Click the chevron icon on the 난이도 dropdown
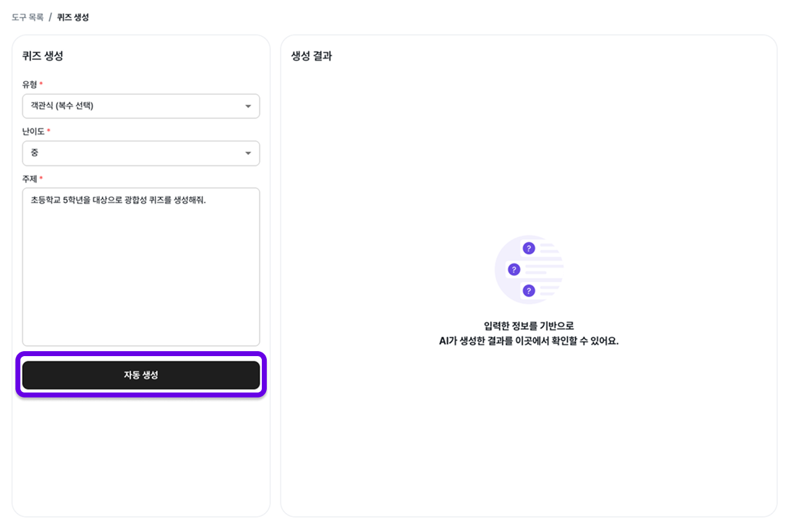Image resolution: width=796 pixels, height=532 pixels. tap(249, 153)
